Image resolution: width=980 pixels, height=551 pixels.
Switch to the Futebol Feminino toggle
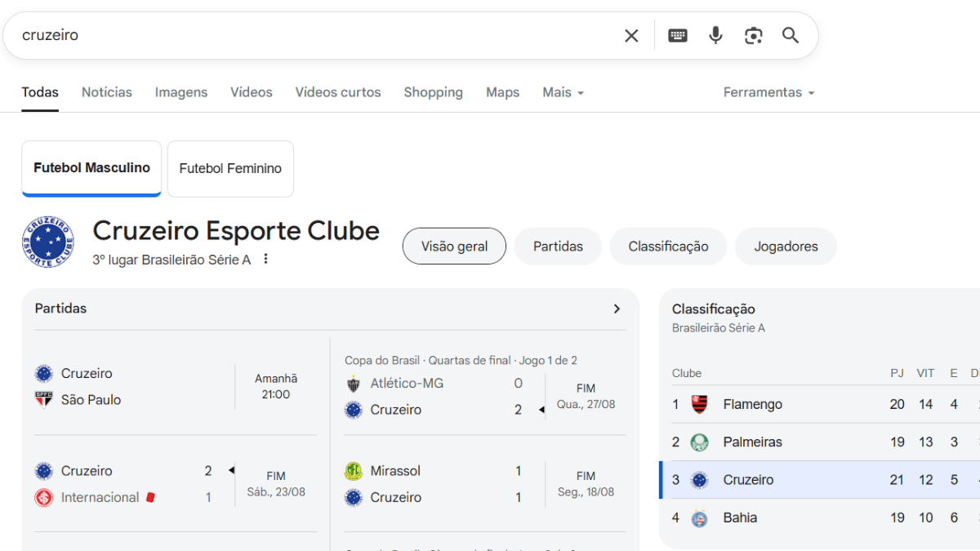click(230, 169)
